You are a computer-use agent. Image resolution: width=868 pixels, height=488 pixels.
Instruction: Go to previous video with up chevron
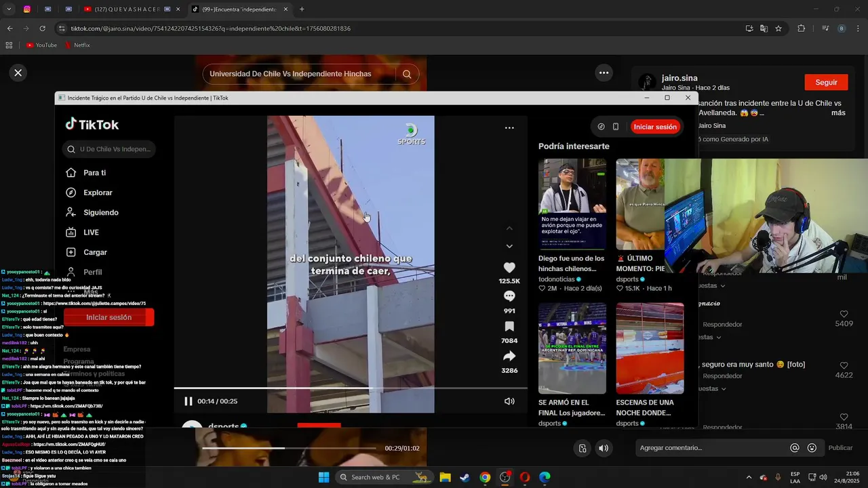pos(509,228)
